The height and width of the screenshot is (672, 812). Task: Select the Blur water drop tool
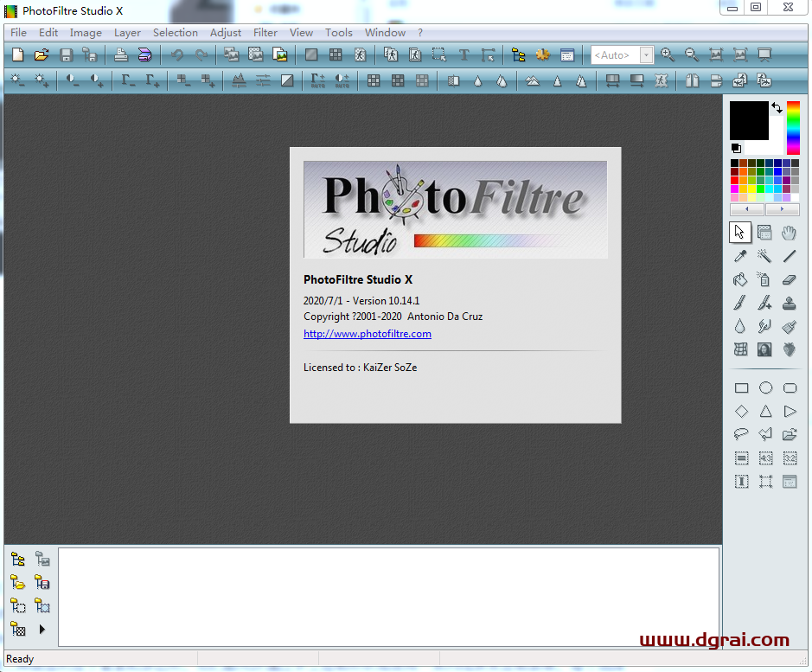tap(740, 326)
